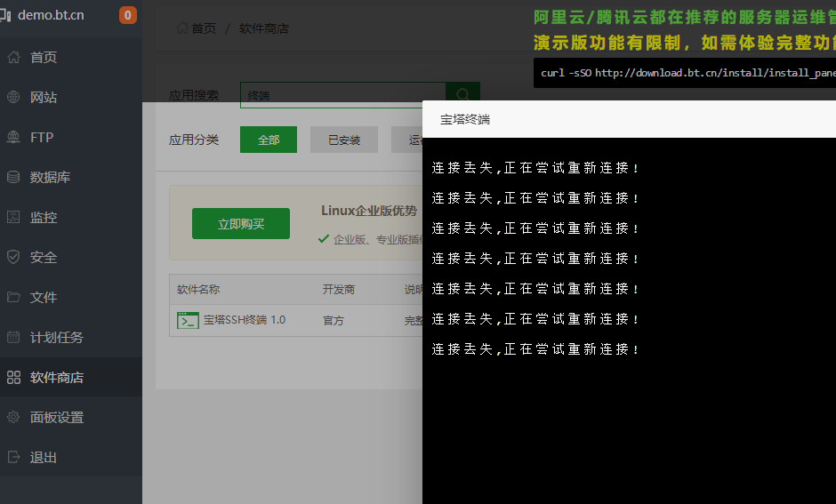Click the orange notification badge showing 0
The image size is (836, 504).
(127, 15)
